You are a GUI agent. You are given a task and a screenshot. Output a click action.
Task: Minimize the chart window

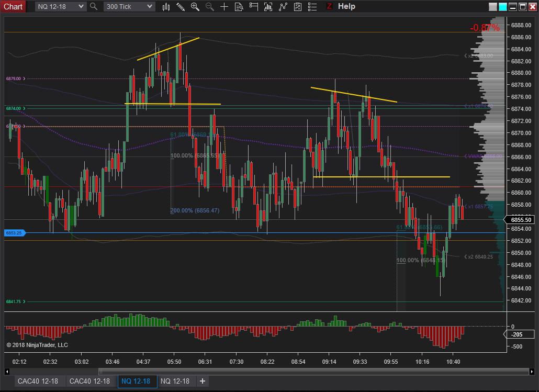coord(513,6)
